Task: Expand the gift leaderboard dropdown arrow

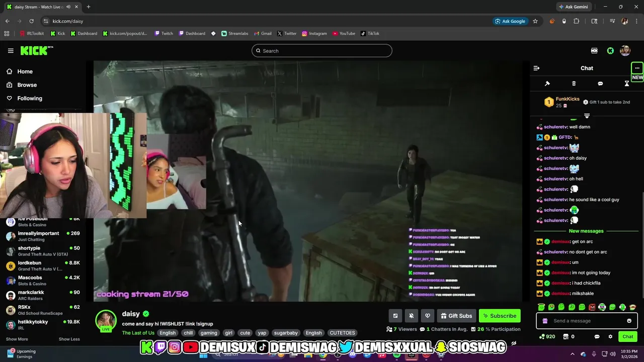Action: 587,116
